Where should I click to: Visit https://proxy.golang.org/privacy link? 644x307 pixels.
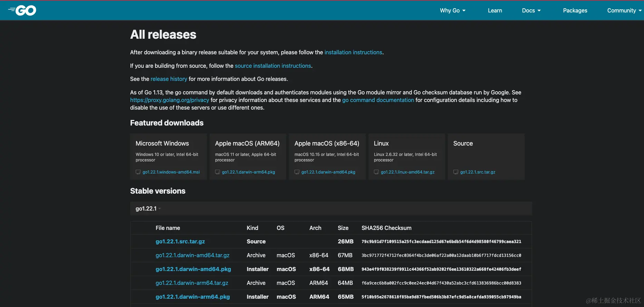(x=170, y=100)
